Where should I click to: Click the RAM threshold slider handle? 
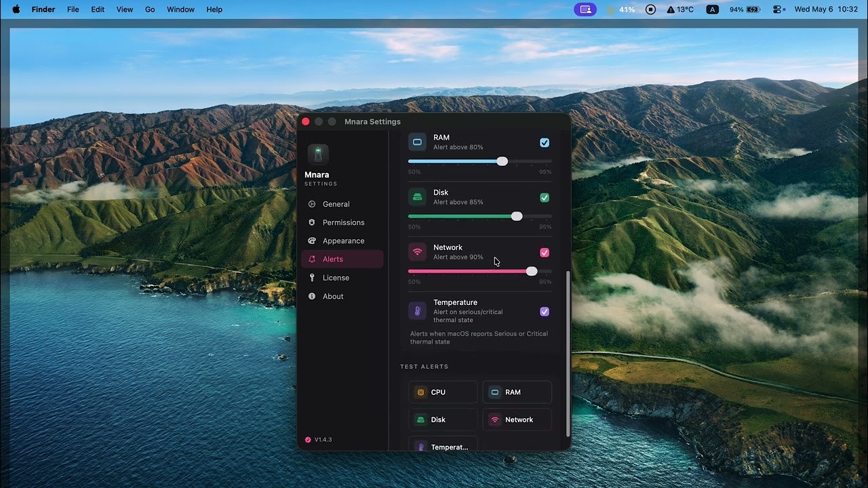(x=502, y=161)
